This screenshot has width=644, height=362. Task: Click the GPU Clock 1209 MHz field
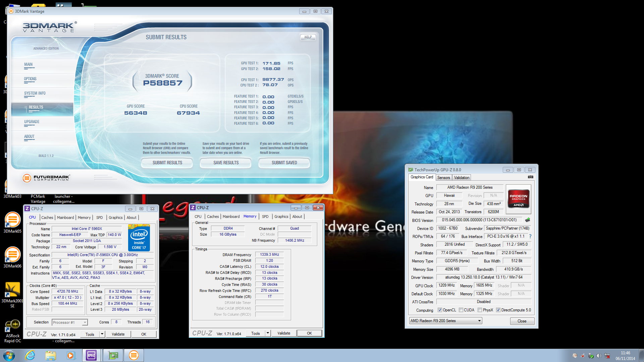click(x=446, y=286)
